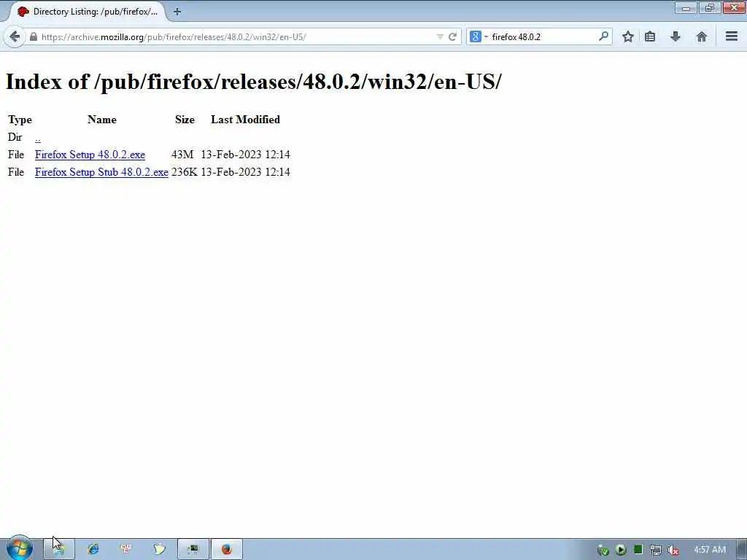Click the padlock site identity icon
This screenshot has height=560, width=747.
(34, 36)
